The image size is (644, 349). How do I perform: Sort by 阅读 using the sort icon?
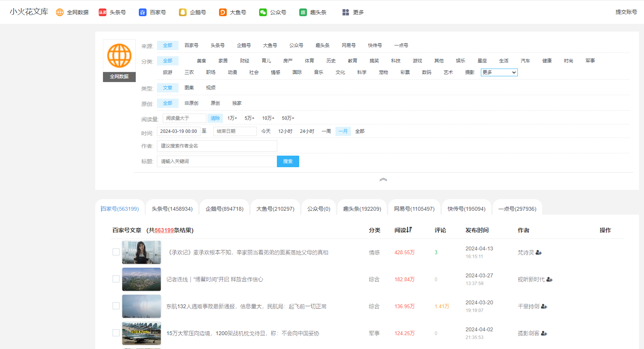(x=409, y=230)
